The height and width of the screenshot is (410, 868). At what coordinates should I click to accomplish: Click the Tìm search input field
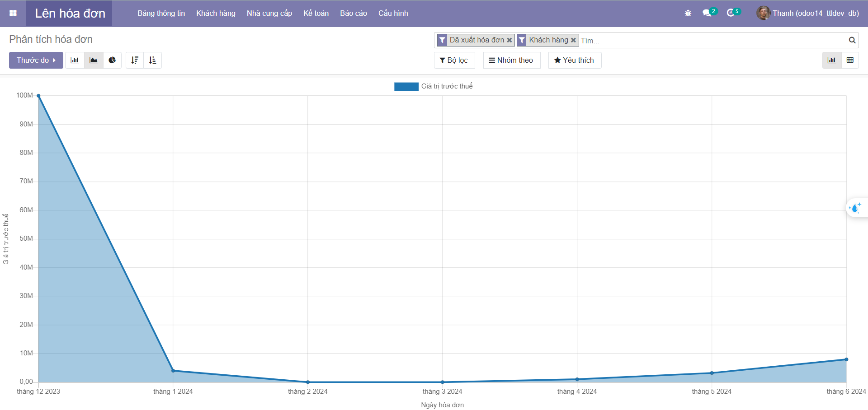click(x=710, y=41)
